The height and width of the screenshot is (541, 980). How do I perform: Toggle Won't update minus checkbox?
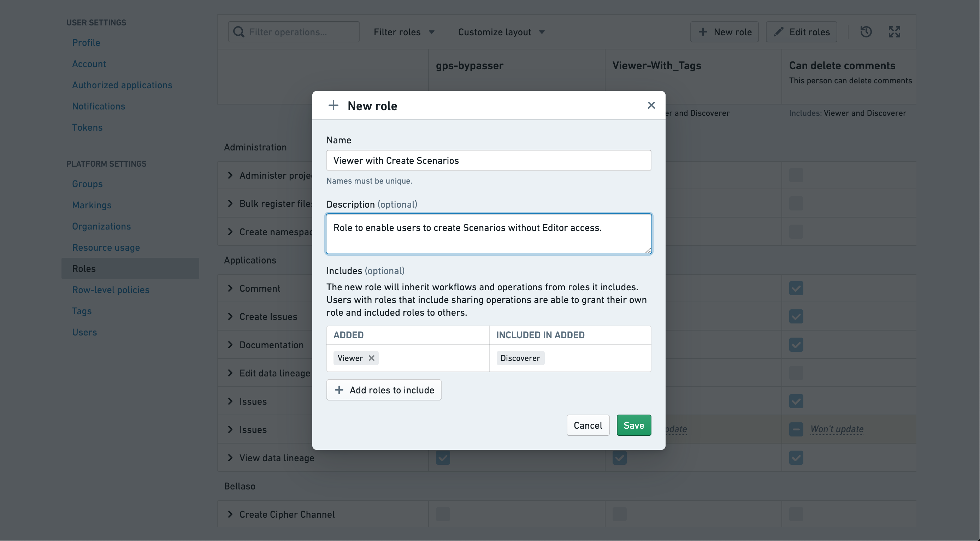click(x=796, y=429)
